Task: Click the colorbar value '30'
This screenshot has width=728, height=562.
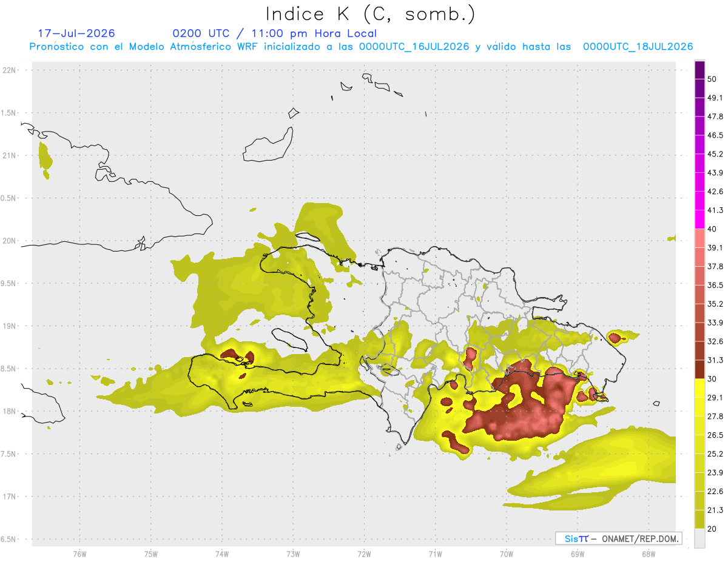Action: (712, 379)
